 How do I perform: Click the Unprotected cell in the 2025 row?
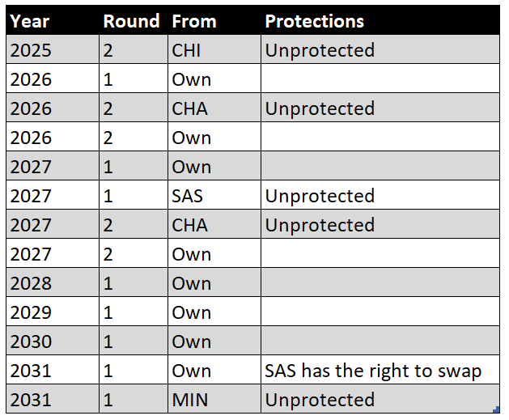(320, 50)
